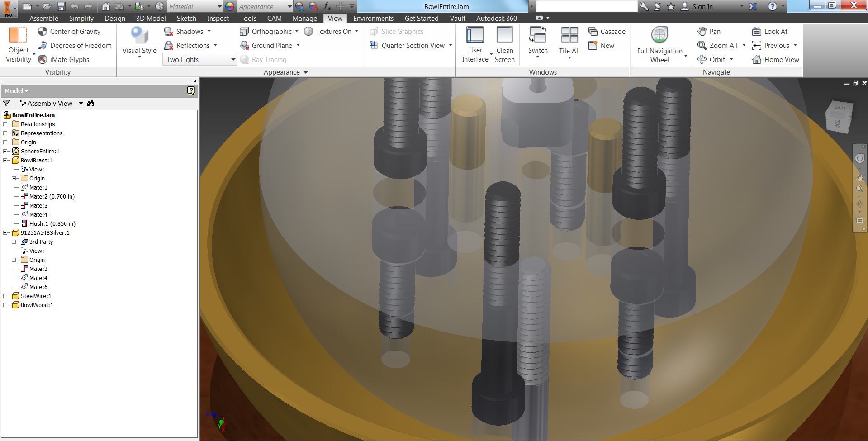
Task: Click the filter funnel icon in Model browser
Action: [6, 103]
